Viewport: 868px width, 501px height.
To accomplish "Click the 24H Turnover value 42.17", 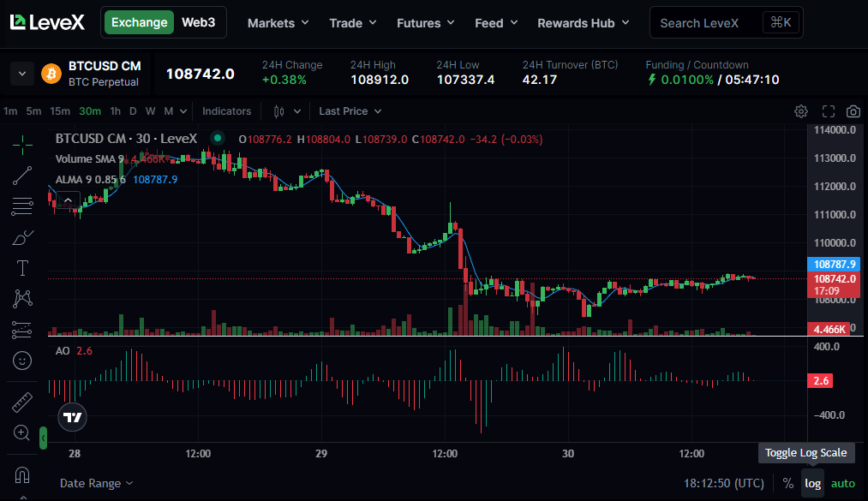I will point(540,80).
